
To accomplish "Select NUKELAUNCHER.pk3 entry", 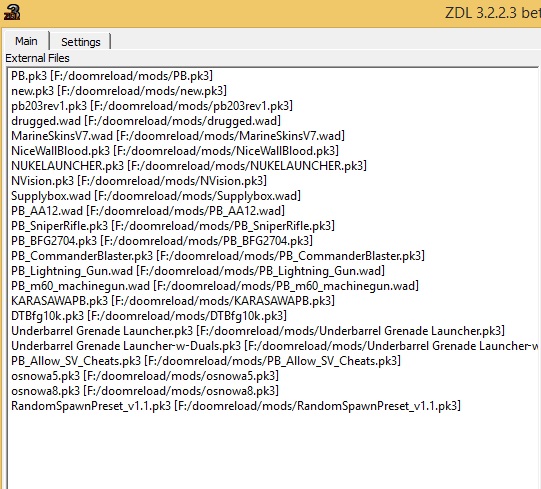I will pos(189,166).
